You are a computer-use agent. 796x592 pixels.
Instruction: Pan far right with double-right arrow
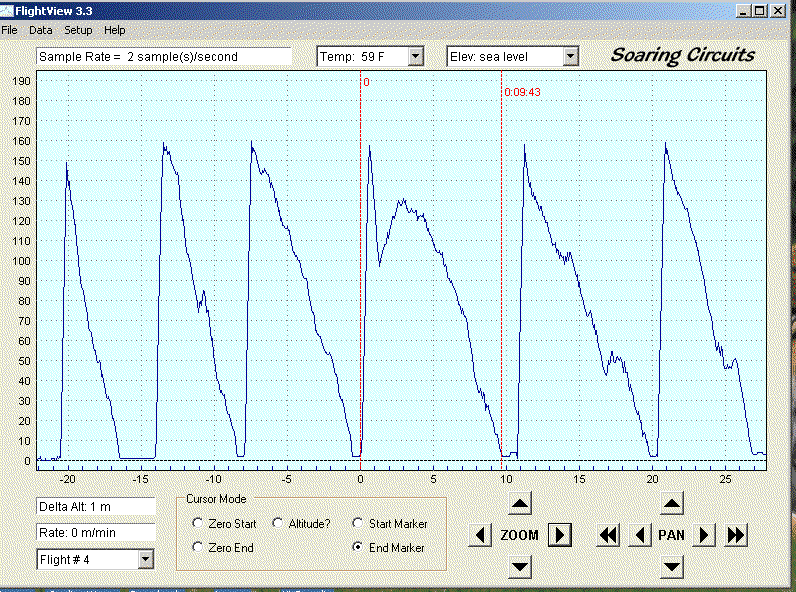coord(736,535)
